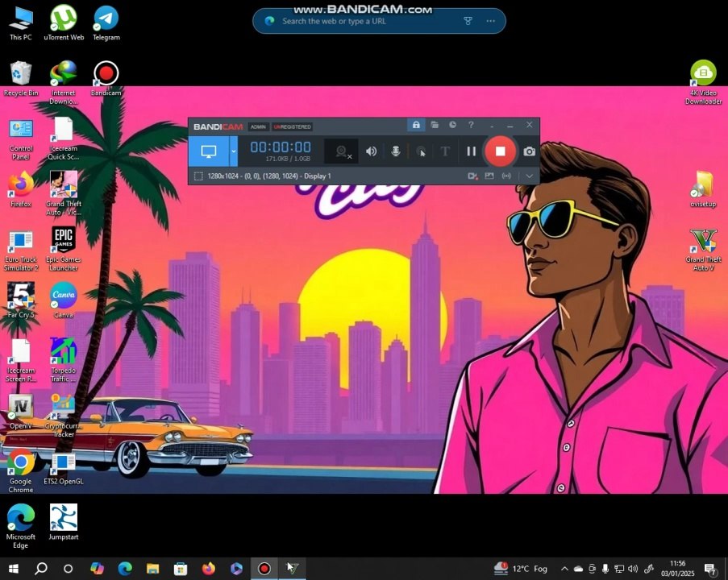Viewport: 728px width, 580px height.
Task: Open Microsoft Store from taskbar
Action: pos(181,569)
